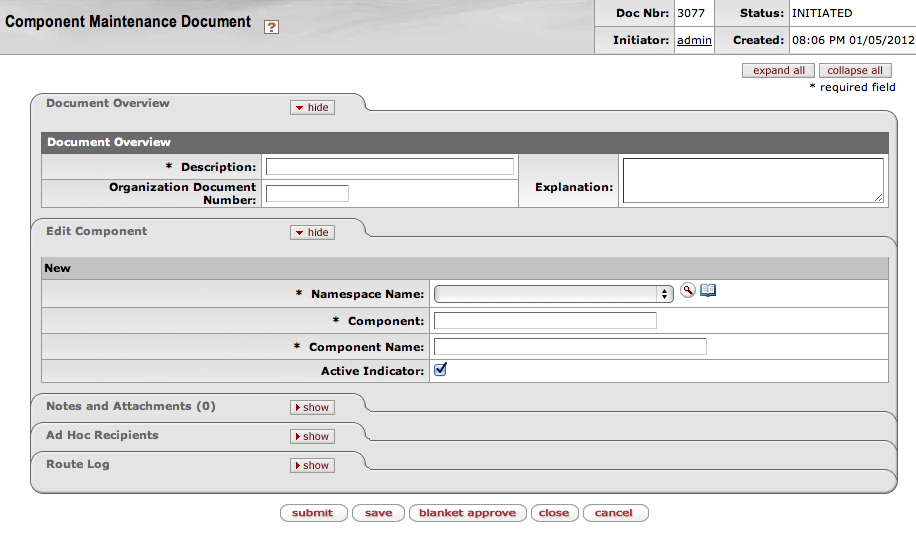Image resolution: width=916 pixels, height=553 pixels.
Task: Cancel the document
Action: click(616, 513)
